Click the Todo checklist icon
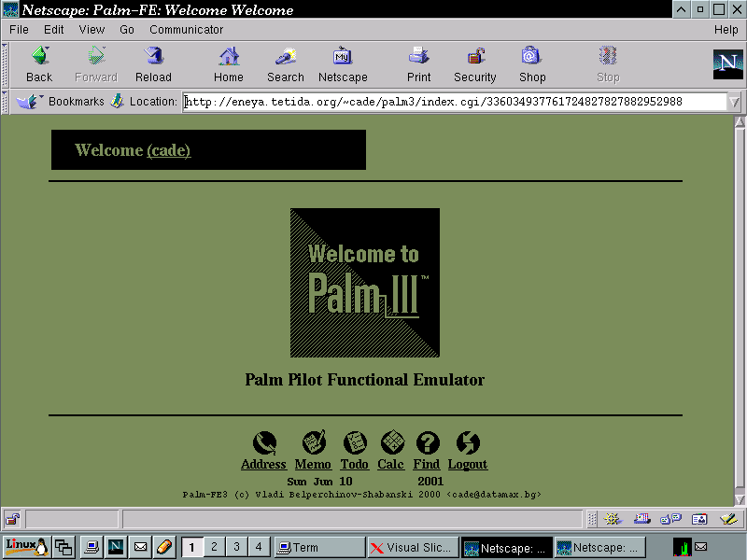The height and width of the screenshot is (560, 747). pyautogui.click(x=355, y=442)
